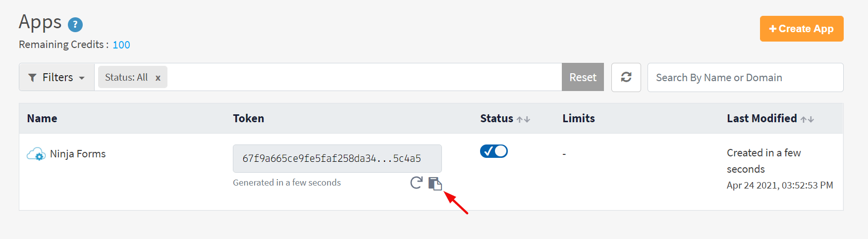This screenshot has width=868, height=239.
Task: Focus the Search By Name or Domain field
Action: point(745,78)
